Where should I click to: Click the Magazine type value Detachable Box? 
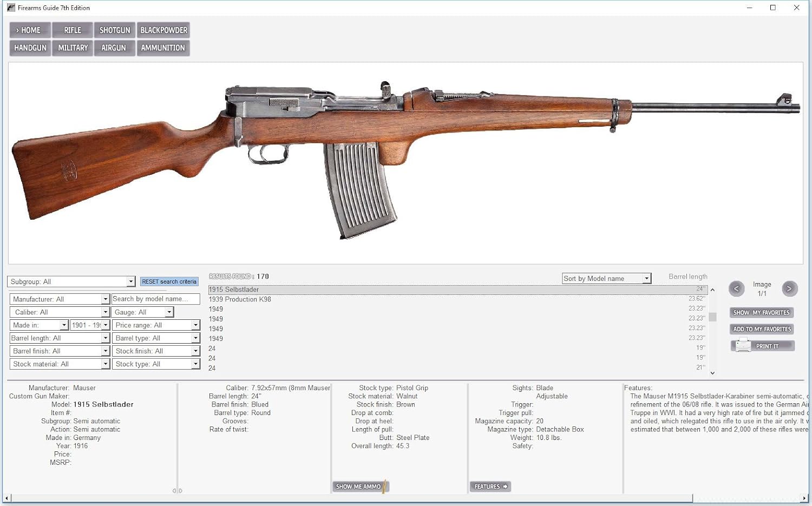pos(560,429)
